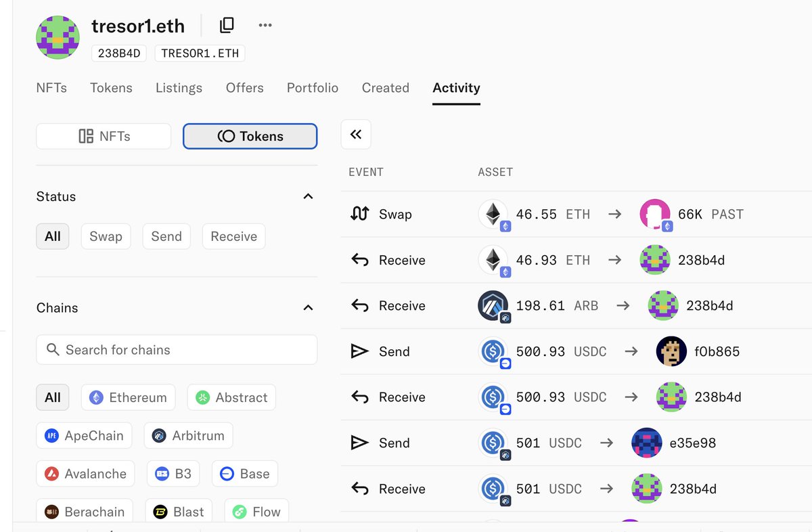Click the USDC icon in the Send 501 row

[493, 443]
